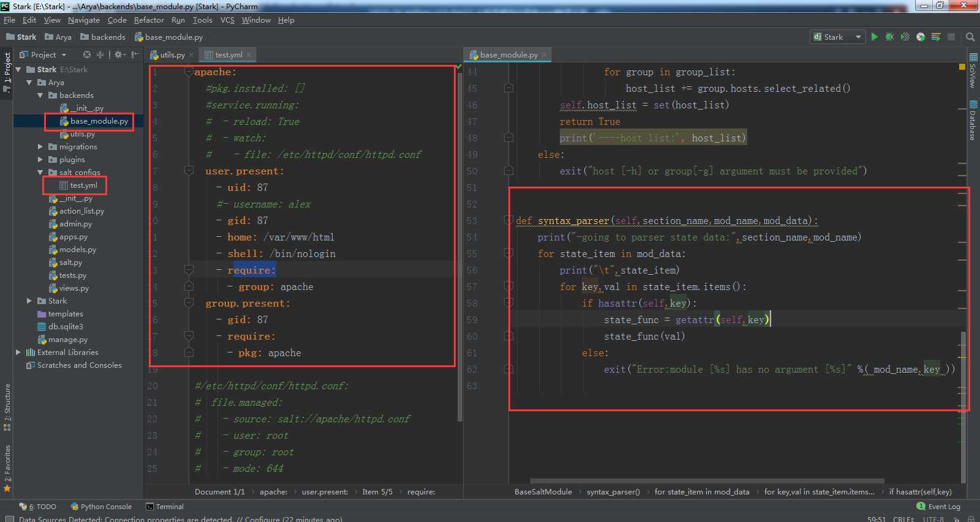Fold the group.present: block in test.yml

(x=189, y=303)
